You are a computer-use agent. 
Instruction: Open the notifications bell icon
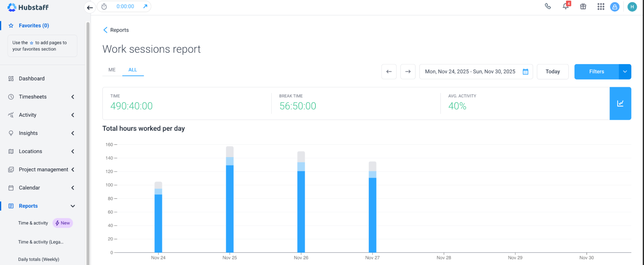pyautogui.click(x=565, y=6)
